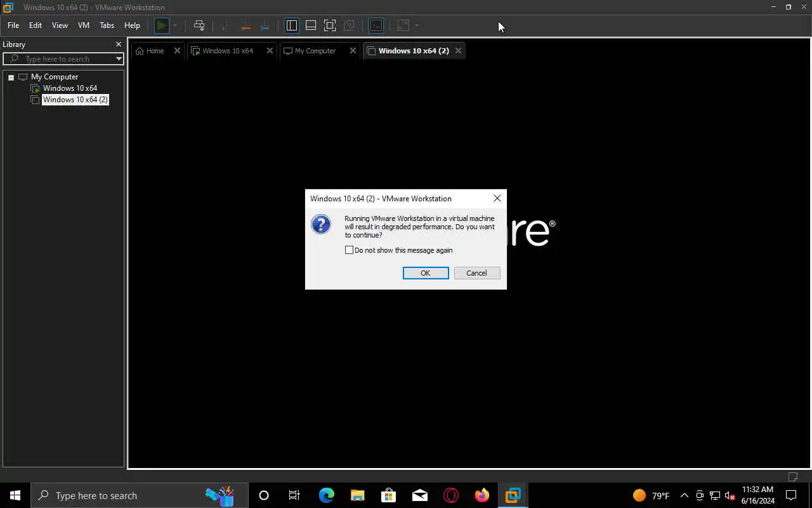Viewport: 812px width, 508px height.
Task: Click the console view toolbar icon
Action: pos(376,25)
